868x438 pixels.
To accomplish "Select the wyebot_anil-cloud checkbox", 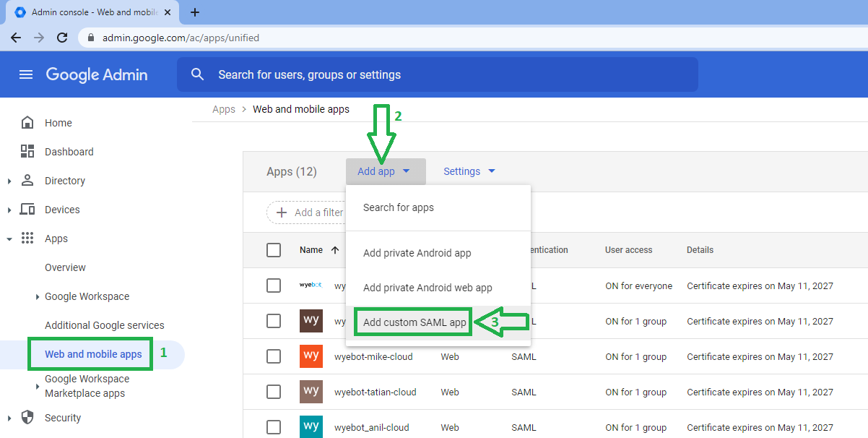I will point(274,427).
